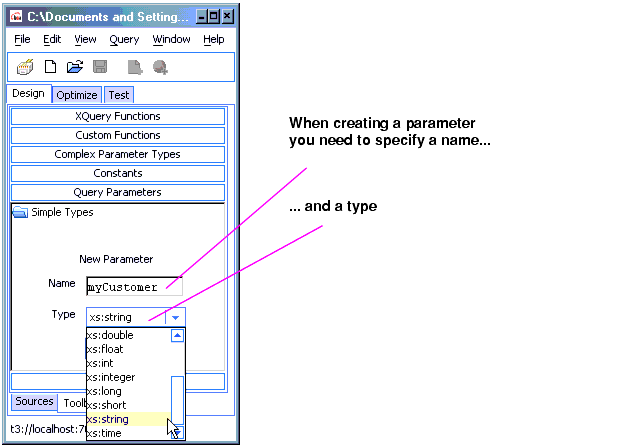Open the Help menu

pos(214,39)
